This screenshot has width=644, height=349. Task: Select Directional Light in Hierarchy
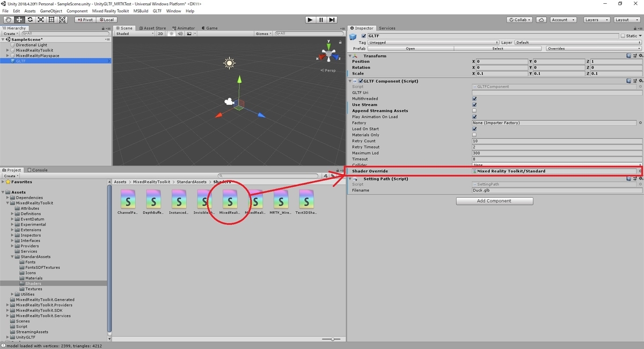(31, 45)
